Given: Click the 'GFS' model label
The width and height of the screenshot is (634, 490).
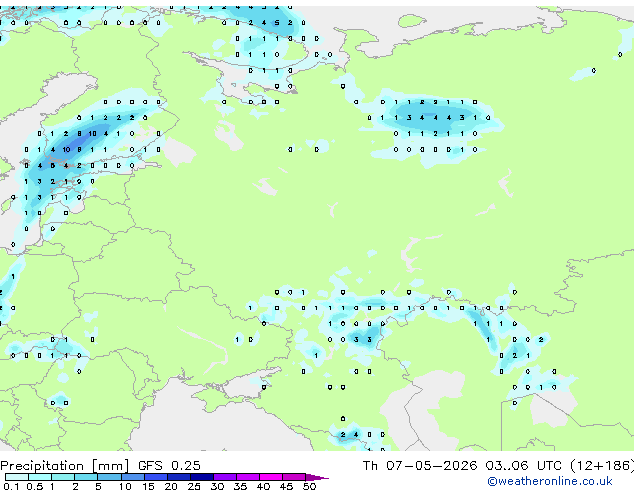Looking at the screenshot, I should pyautogui.click(x=150, y=466).
